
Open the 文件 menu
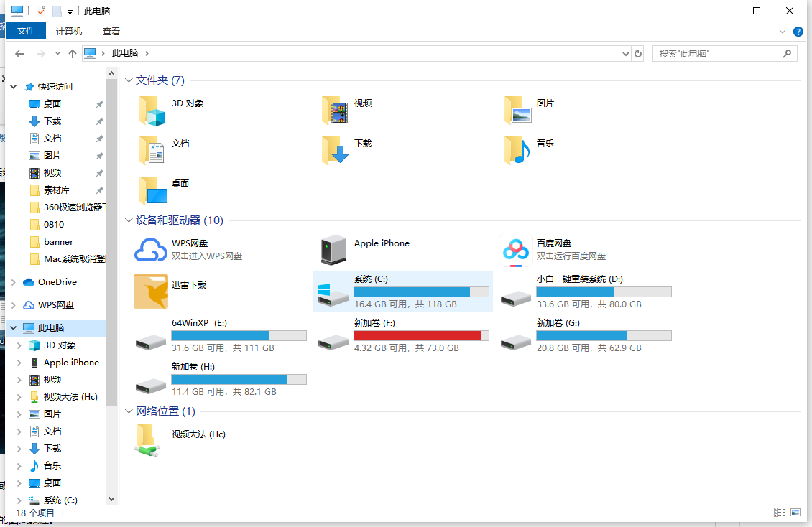(25, 31)
